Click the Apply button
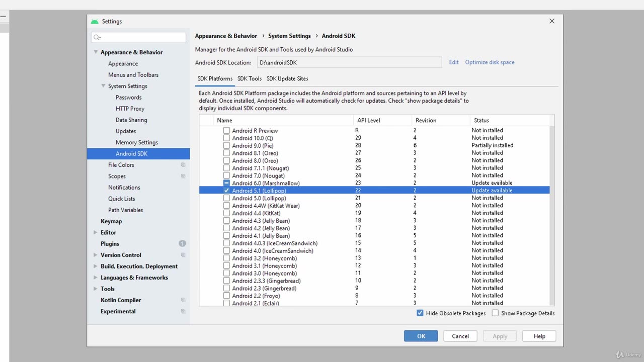644x362 pixels. [x=500, y=336]
